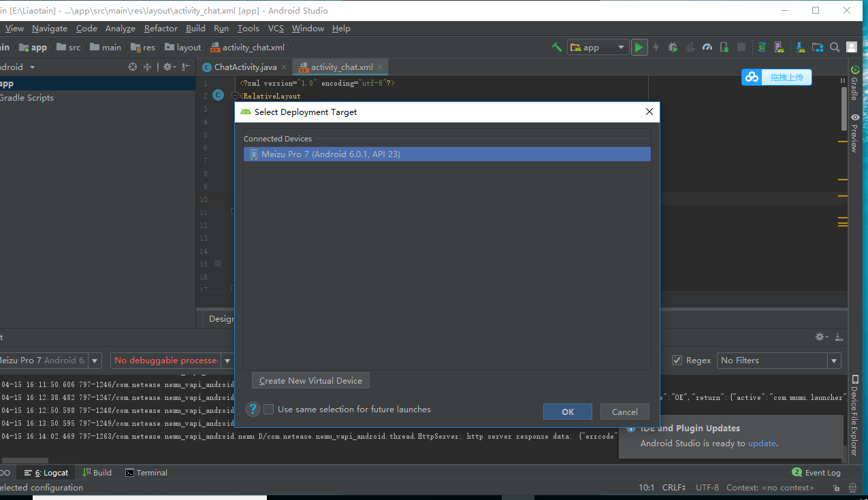The image size is (868, 500).
Task: Open the SDK Manager download icon
Action: coord(799,47)
